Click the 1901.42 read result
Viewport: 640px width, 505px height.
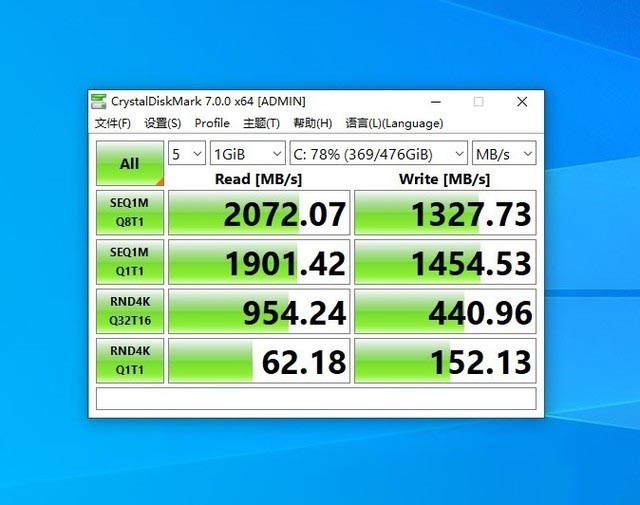click(x=259, y=262)
